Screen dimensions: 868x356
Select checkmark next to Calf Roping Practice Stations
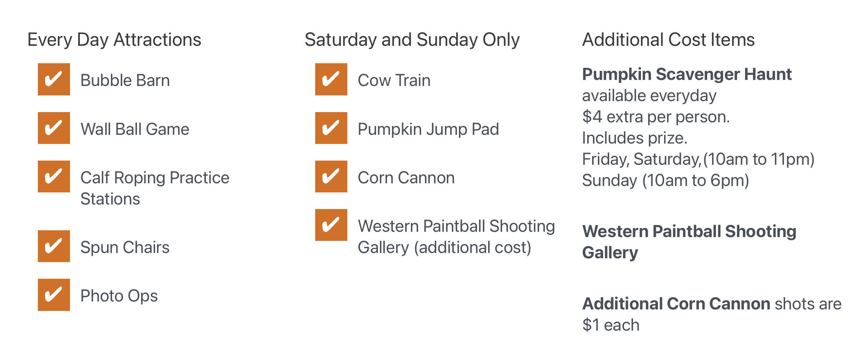54,176
